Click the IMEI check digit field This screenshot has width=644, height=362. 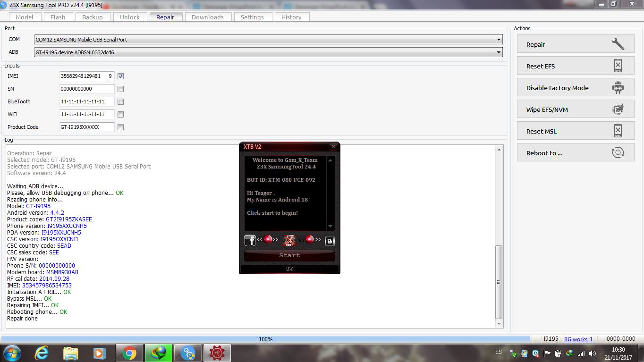coord(111,76)
